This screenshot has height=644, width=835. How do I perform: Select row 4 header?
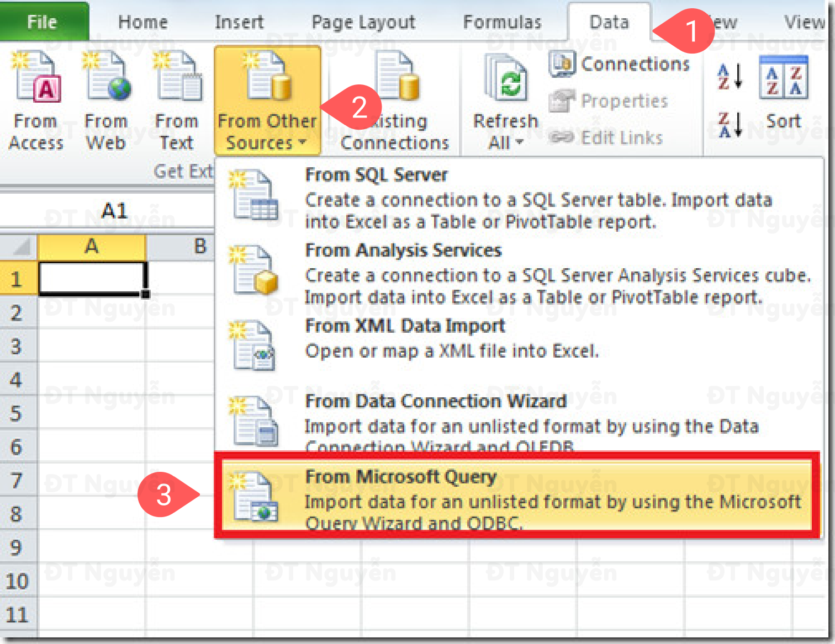pos(18,380)
